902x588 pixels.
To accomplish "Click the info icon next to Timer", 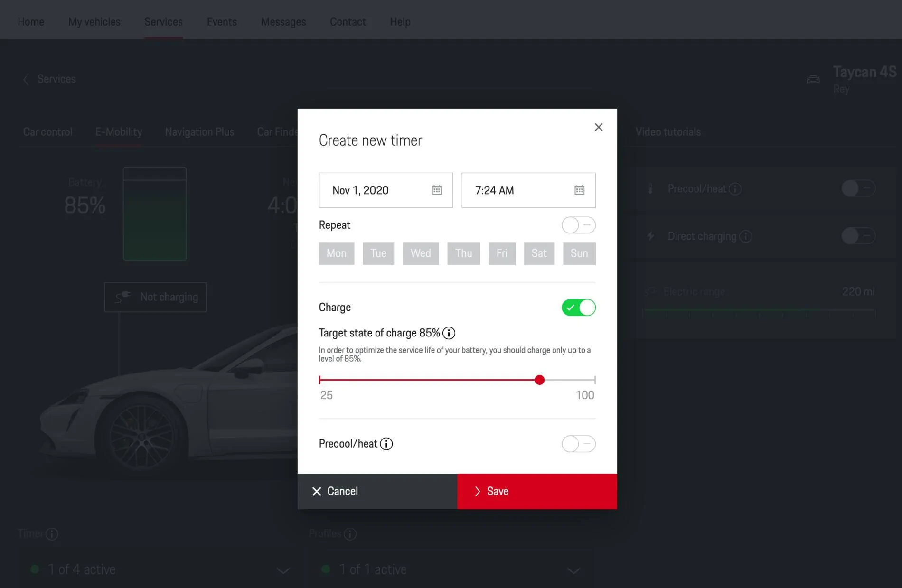I will coord(52,534).
